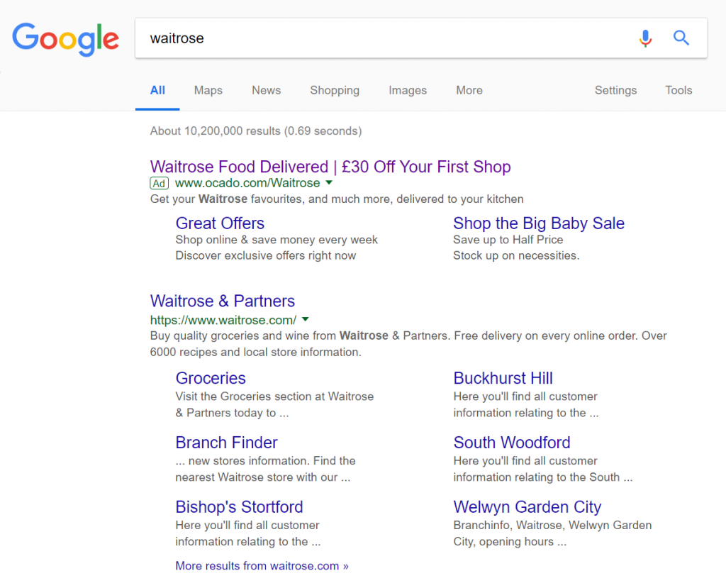Screen dimensions: 726x588
Task: Click the magnifying glass search icon
Action: 681,38
